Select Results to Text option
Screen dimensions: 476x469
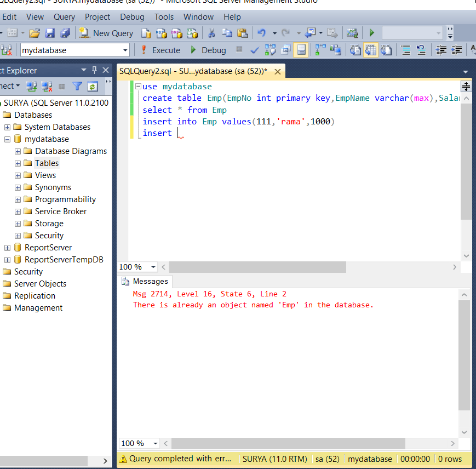355,50
